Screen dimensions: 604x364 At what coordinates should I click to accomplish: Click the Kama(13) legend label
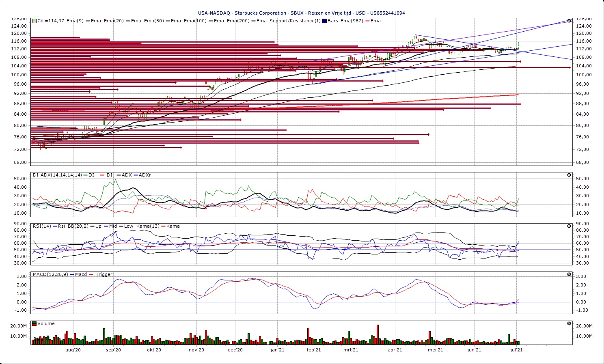tap(148, 226)
